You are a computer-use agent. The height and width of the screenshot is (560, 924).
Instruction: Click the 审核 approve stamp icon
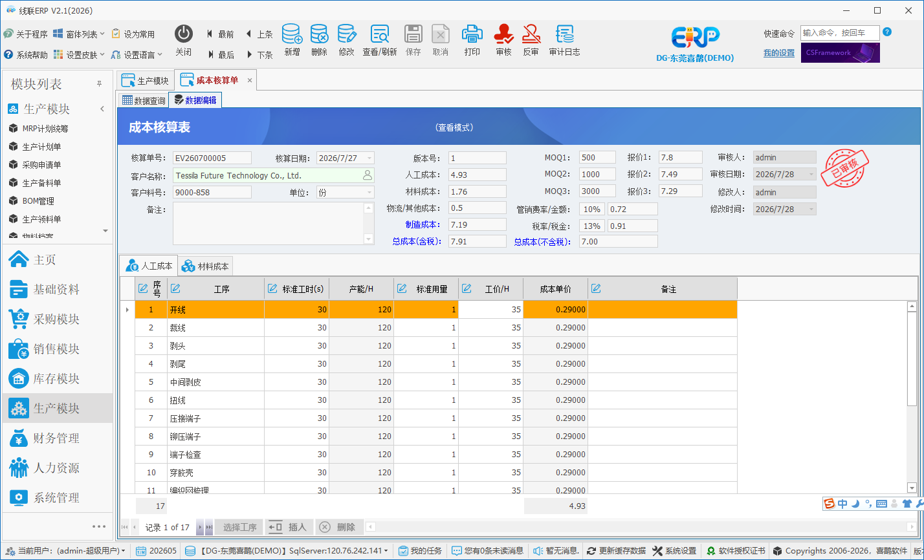point(503,34)
